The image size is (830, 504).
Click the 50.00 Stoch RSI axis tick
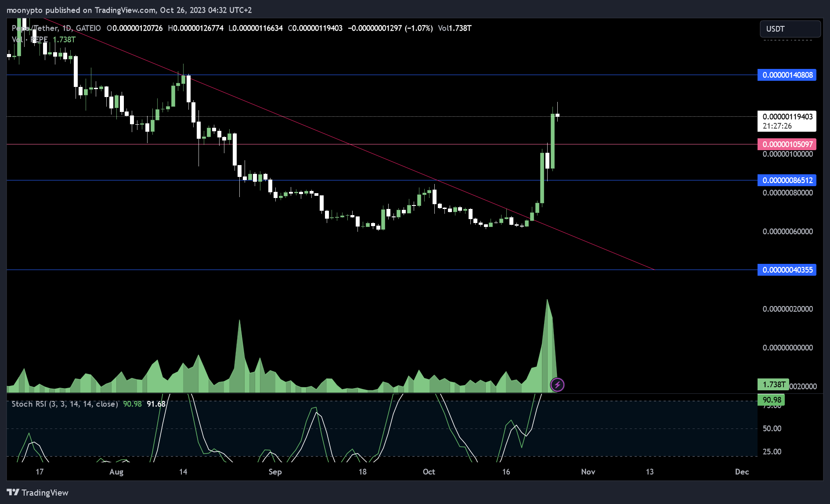tap(772, 429)
